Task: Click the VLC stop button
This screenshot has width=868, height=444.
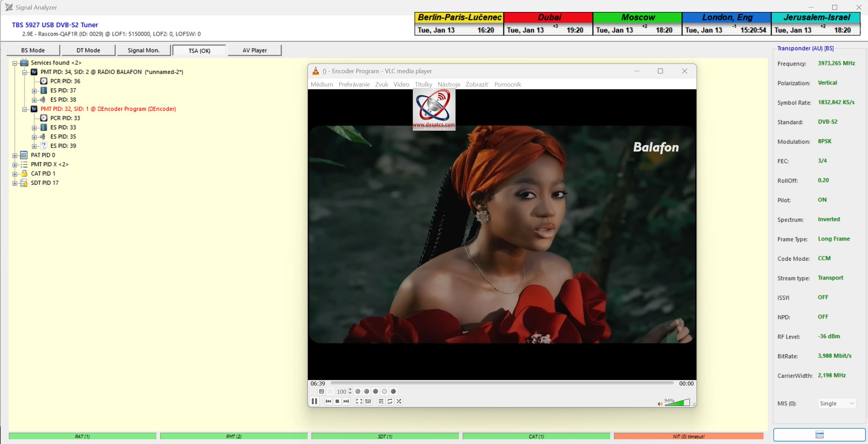Action: tap(337, 401)
